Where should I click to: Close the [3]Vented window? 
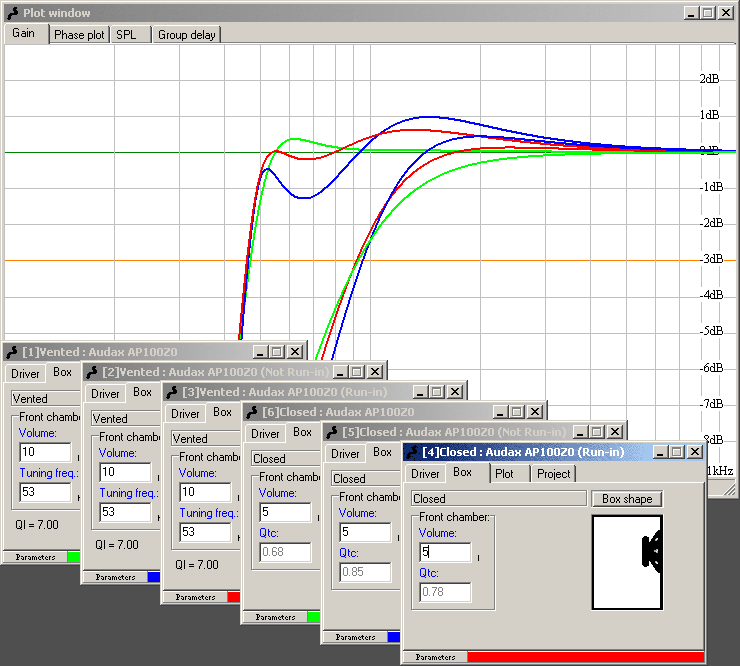click(x=454, y=392)
